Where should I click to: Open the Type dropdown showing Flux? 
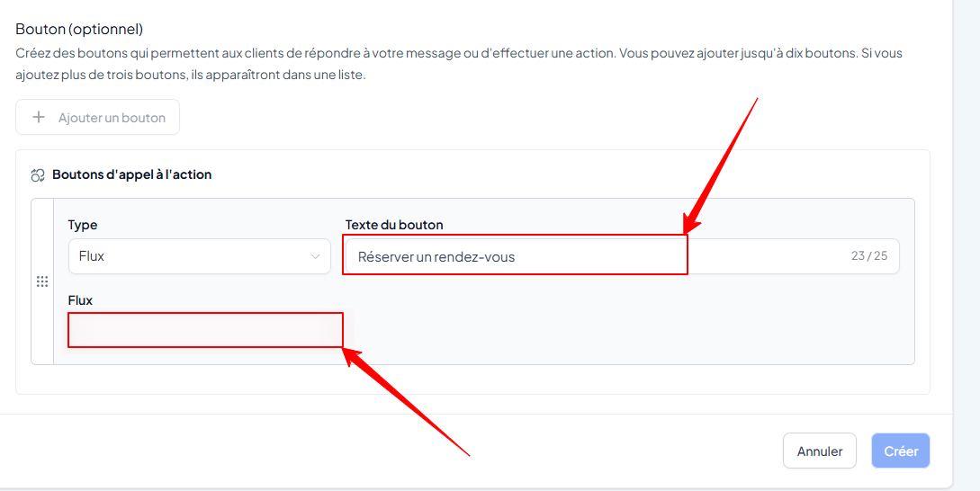pos(200,256)
